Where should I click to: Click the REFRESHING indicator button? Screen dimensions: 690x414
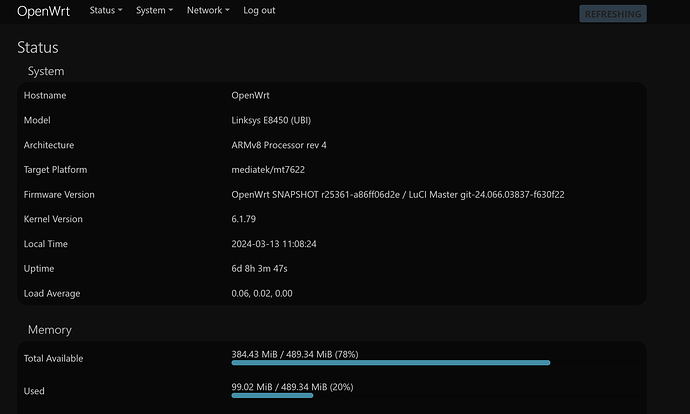[x=613, y=14]
